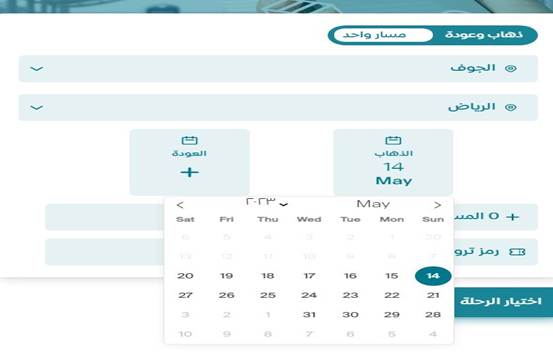Open the year dropdown in calendar header
The height and width of the screenshot is (364, 553).
tap(267, 202)
